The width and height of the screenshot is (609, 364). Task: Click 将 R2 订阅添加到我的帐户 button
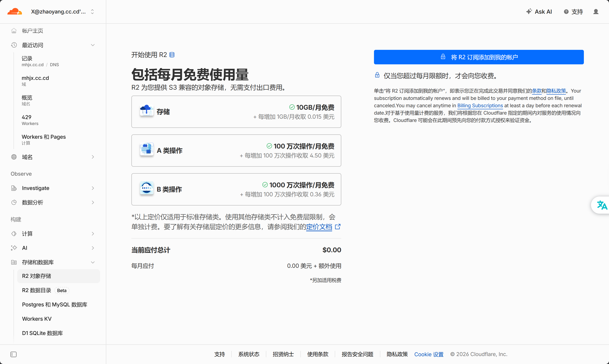point(479,57)
